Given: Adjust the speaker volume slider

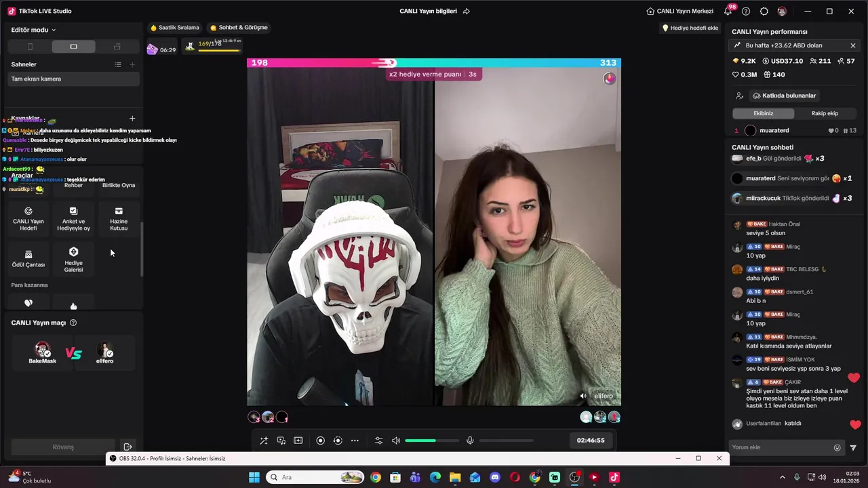Looking at the screenshot, I should tap(431, 441).
